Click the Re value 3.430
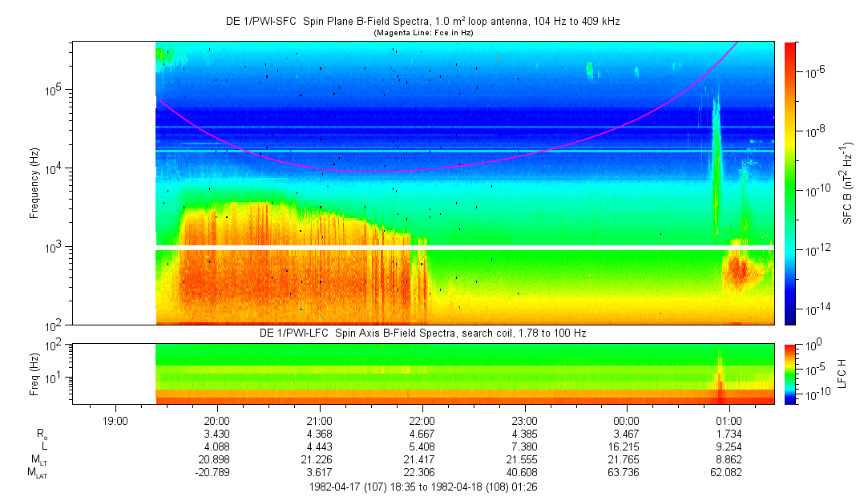 coord(217,433)
